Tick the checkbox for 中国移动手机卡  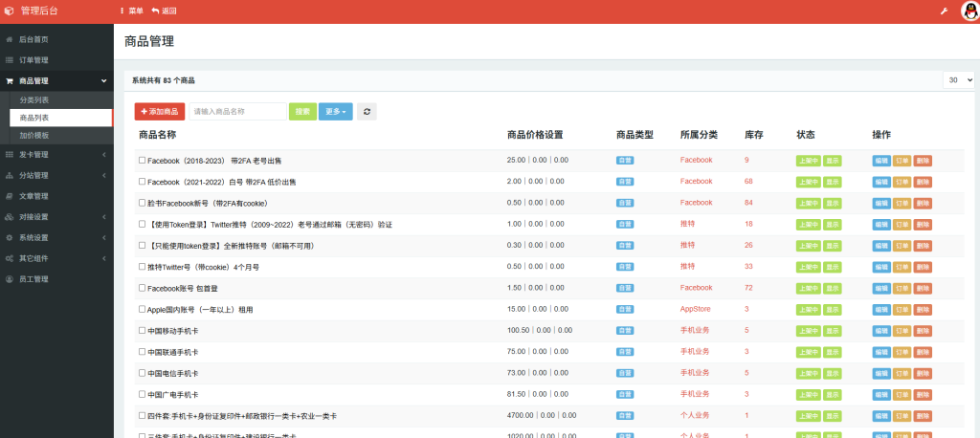tap(142, 330)
